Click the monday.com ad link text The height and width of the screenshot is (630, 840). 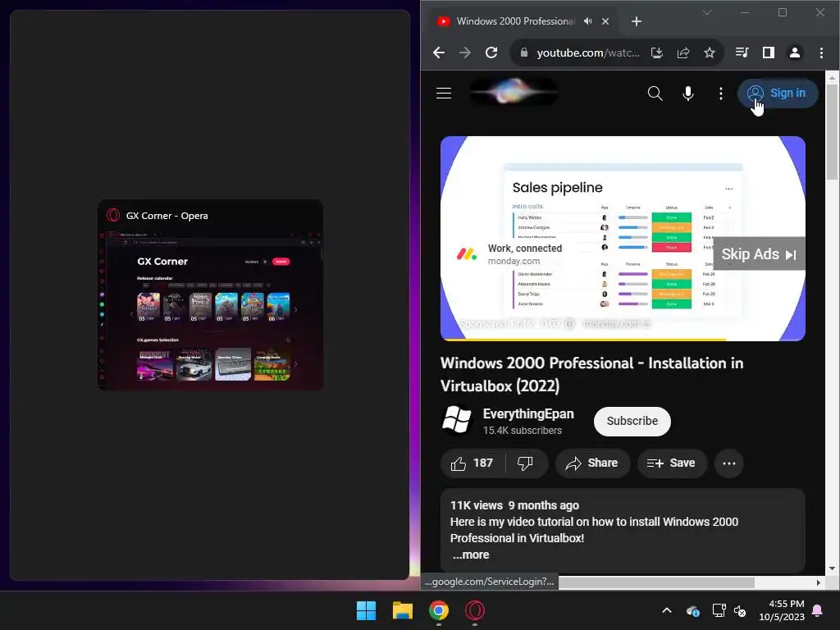617,323
